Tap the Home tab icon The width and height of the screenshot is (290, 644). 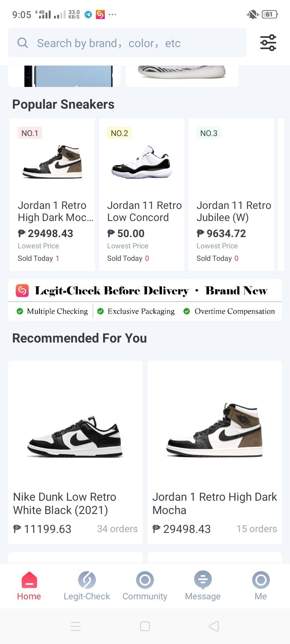(x=29, y=580)
